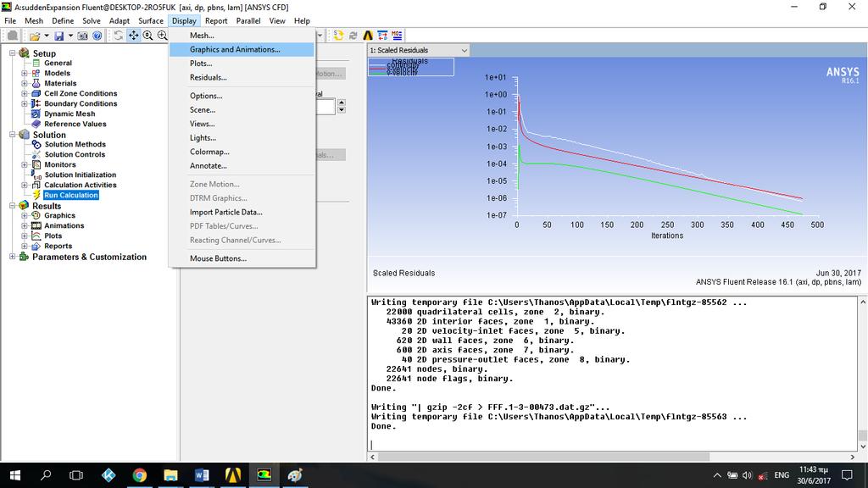This screenshot has height=488, width=868.
Task: Click the gray refresh arrows toolbar icon
Action: pos(353,36)
